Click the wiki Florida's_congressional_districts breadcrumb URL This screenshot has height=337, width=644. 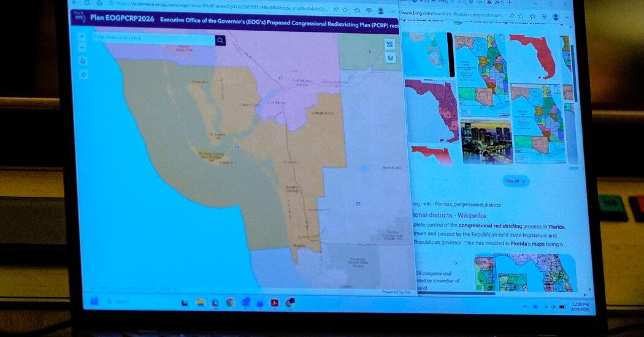(457, 205)
